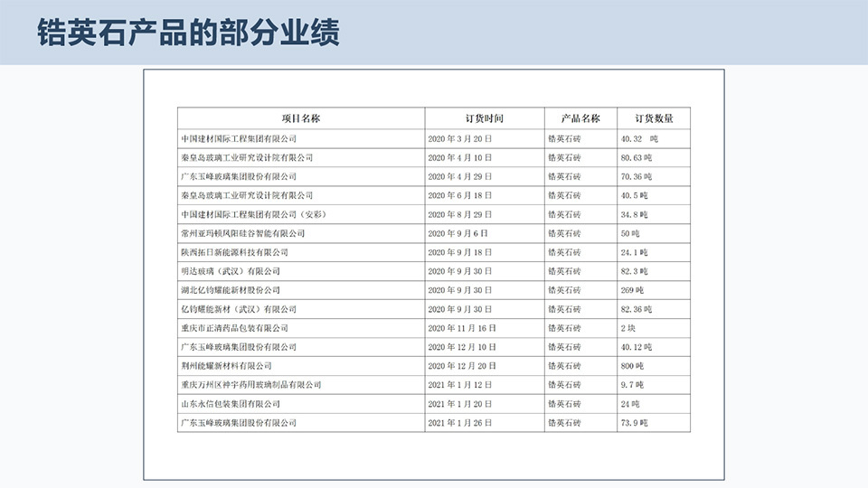This screenshot has width=868, height=488.
Task: Click the date "2021年1月20日"
Action: point(460,404)
